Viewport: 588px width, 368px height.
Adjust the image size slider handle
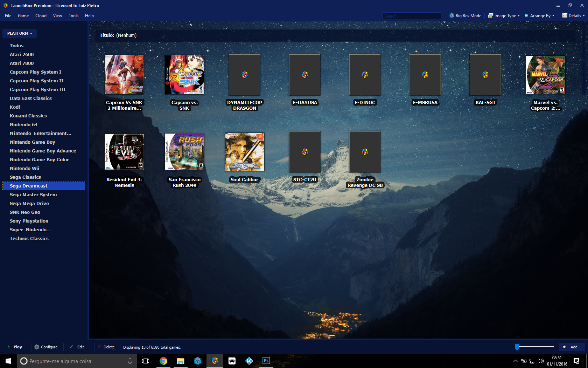pos(517,347)
